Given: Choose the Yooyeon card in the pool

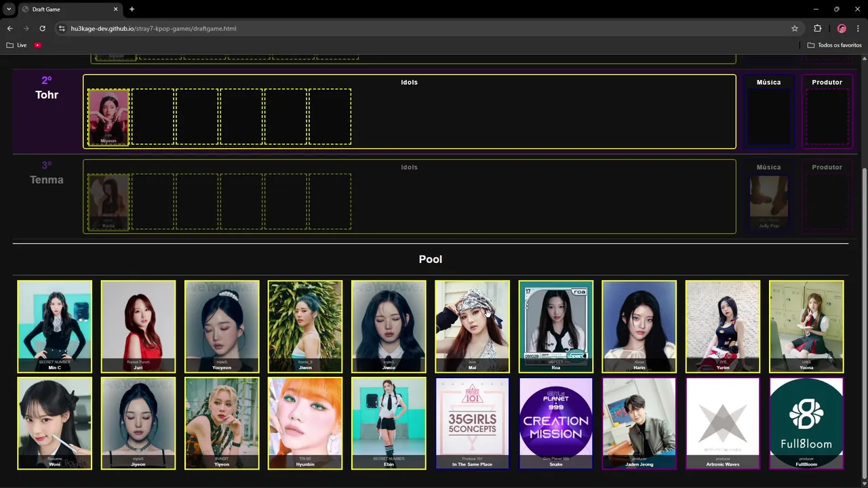Looking at the screenshot, I should tap(222, 326).
